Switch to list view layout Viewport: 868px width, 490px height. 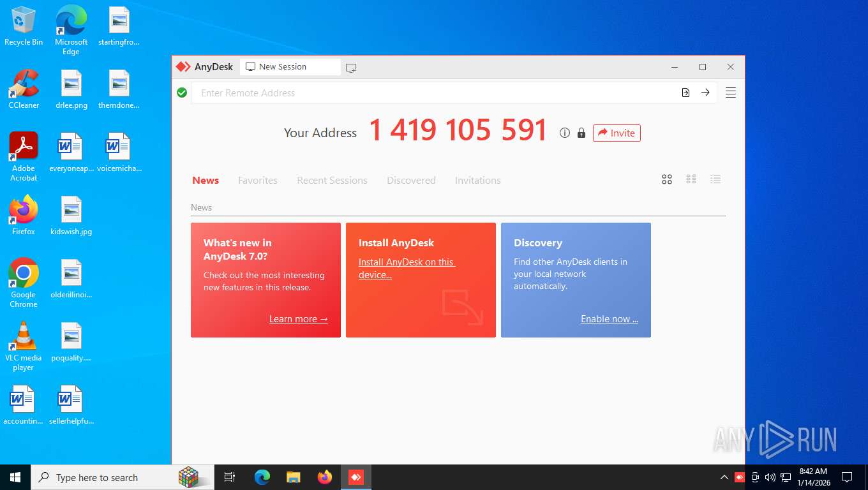715,179
